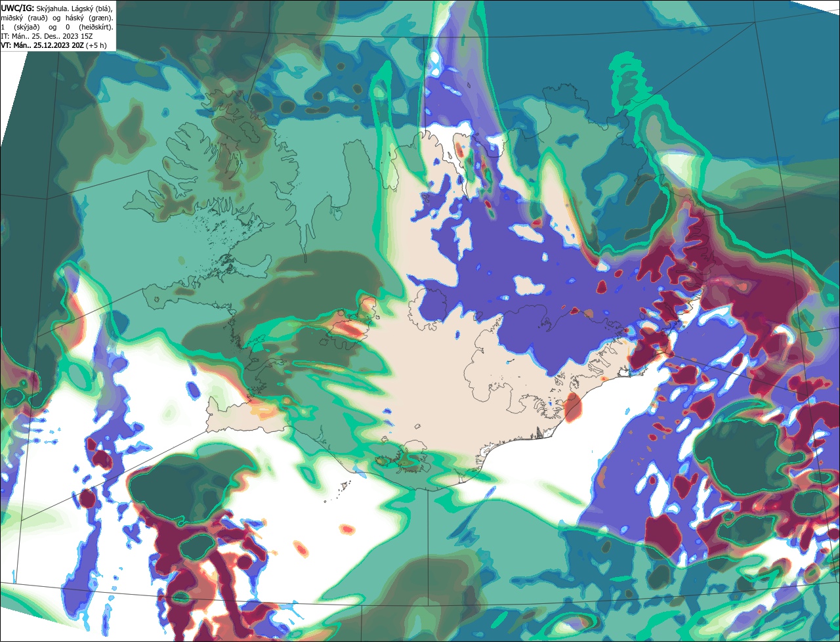
Task: Click the word 'Skýjahula' in the legend
Action: 52,9
